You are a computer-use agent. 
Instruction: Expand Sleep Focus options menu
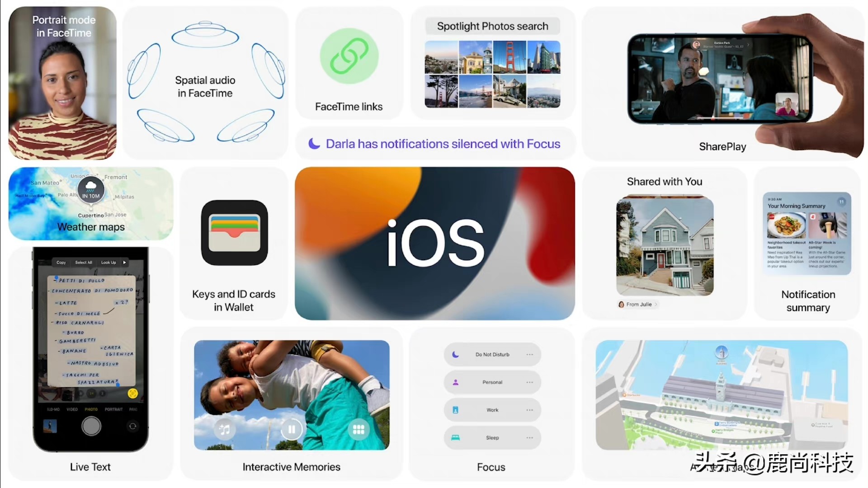[x=529, y=438]
